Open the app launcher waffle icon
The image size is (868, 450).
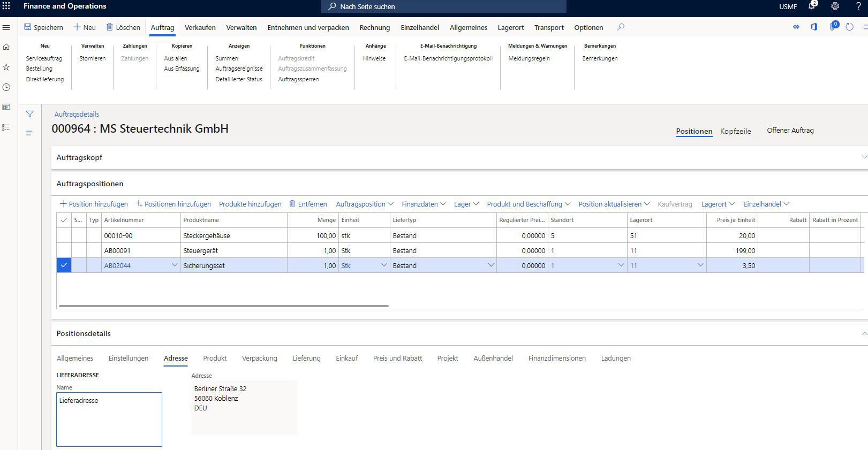6,6
